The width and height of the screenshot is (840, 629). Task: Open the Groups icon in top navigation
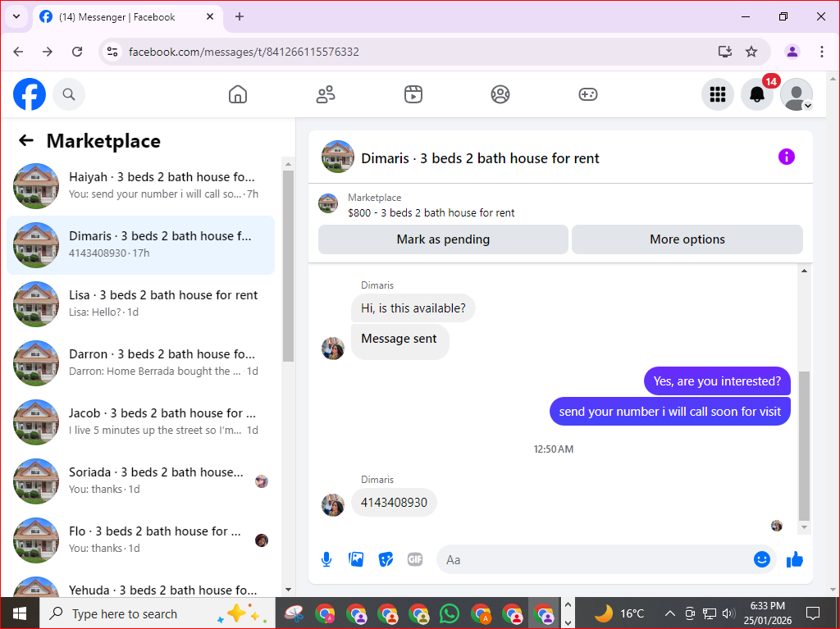point(500,94)
